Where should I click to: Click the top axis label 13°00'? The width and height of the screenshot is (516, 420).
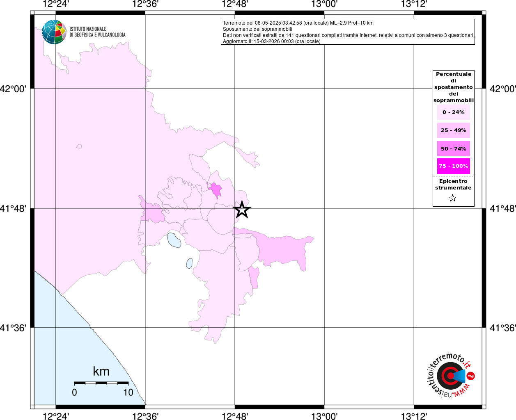pyautogui.click(x=324, y=4)
